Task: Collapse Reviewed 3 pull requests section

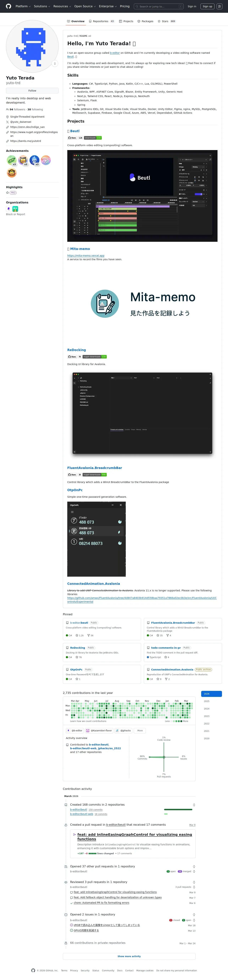Action: 194,882
